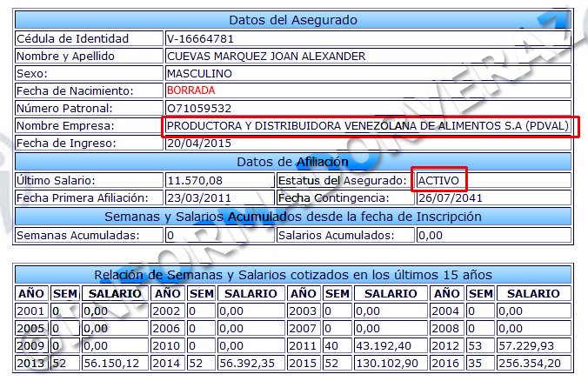The image size is (588, 381).
Task: Click the Relación de Semanas y Salarios header
Action: 293,275
